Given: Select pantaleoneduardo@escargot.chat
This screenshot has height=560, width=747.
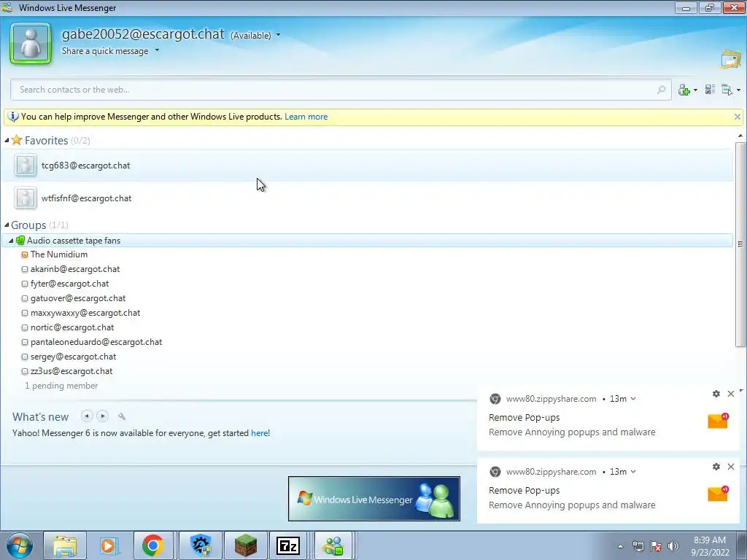Looking at the screenshot, I should tap(96, 342).
